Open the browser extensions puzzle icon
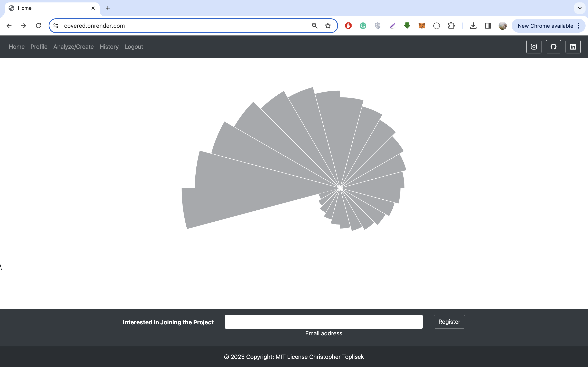This screenshot has width=588, height=367. [451, 25]
